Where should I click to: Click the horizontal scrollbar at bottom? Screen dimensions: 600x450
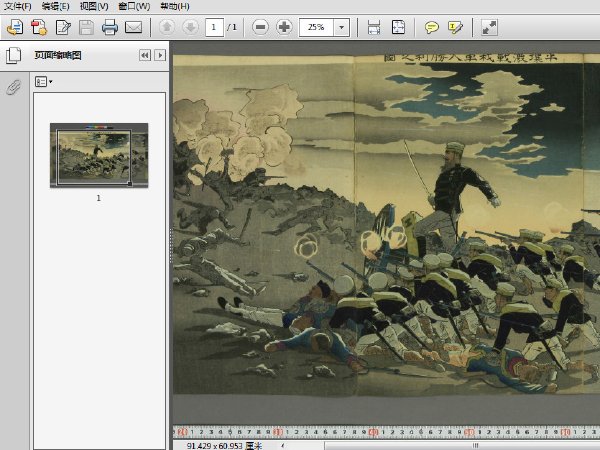tap(462, 445)
